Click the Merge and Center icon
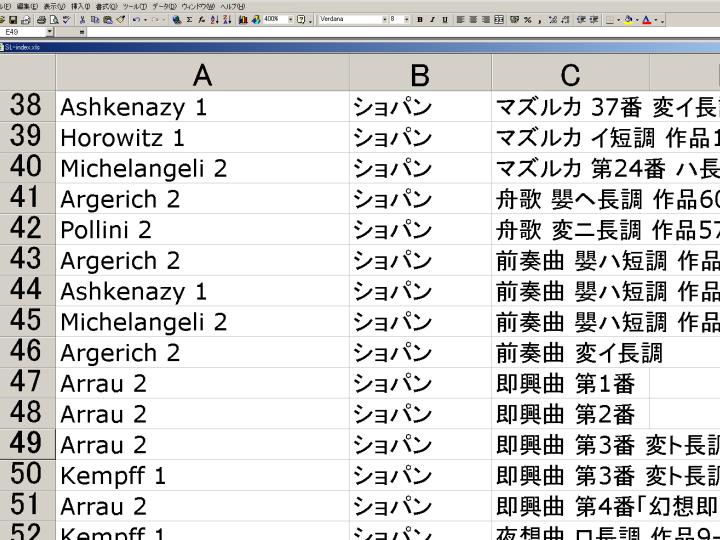 click(499, 20)
